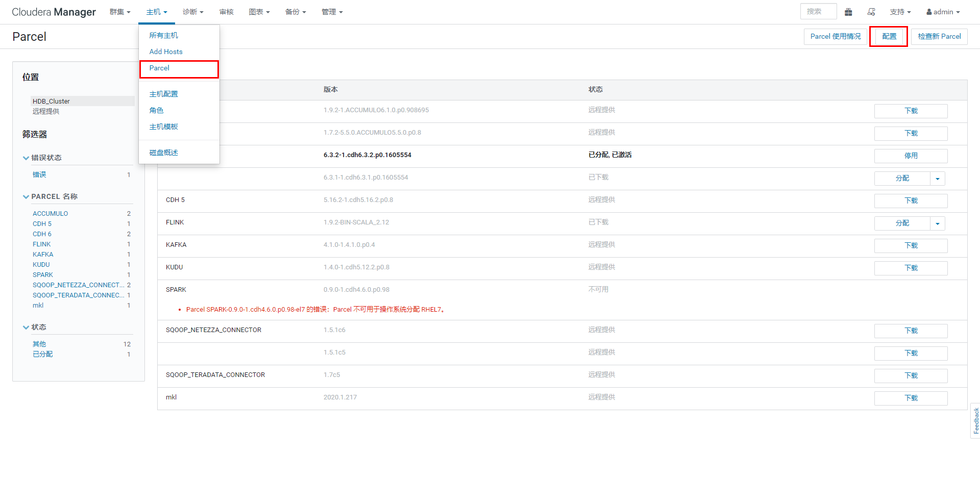Open the 群集 menu
980x478 pixels.
(120, 12)
